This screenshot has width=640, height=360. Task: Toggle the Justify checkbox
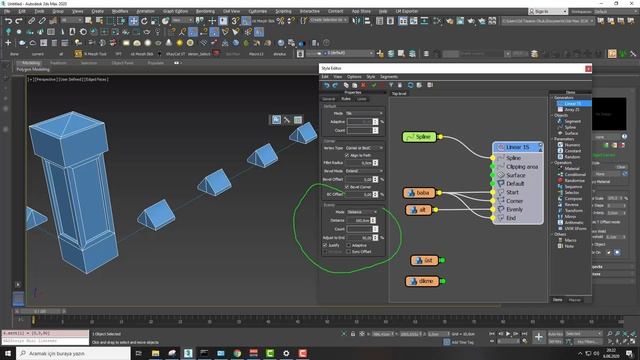click(x=325, y=245)
